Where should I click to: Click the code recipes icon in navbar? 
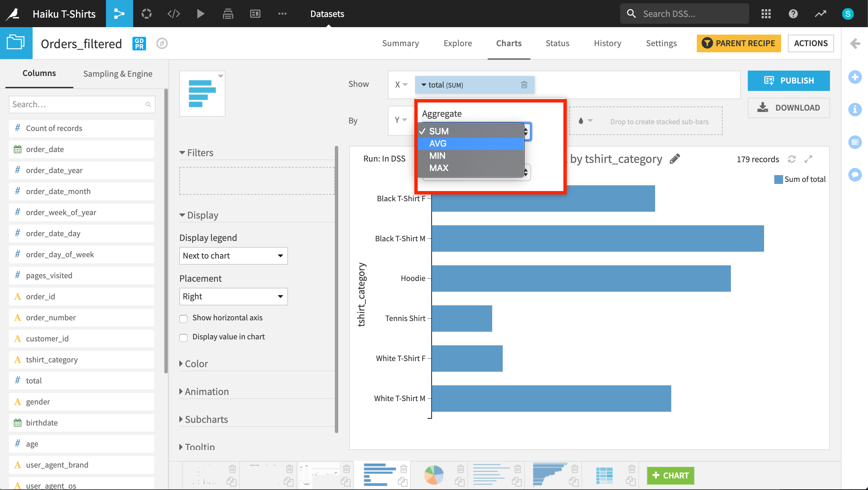[174, 14]
